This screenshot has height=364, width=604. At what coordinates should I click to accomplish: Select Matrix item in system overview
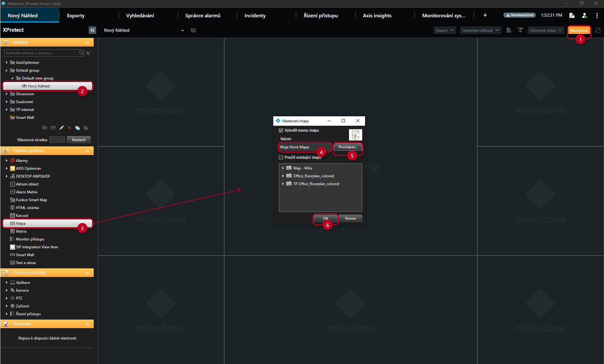pyautogui.click(x=21, y=231)
